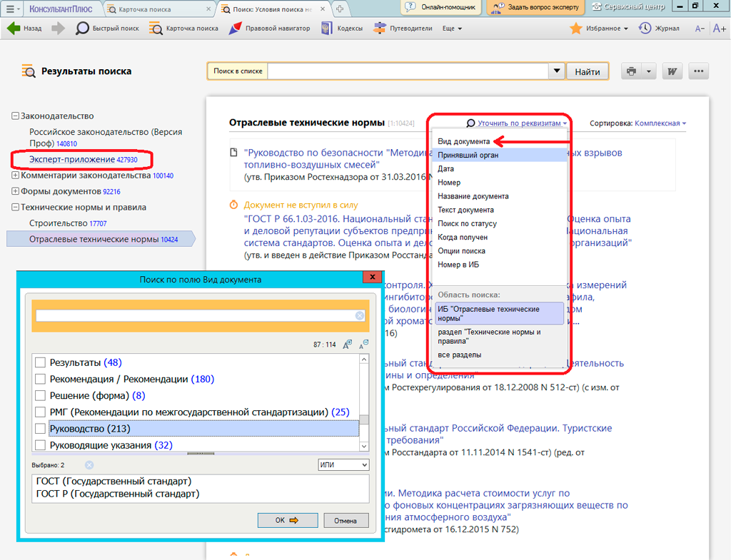Check Руководящие указания (32) checkbox
This screenshot has width=731, height=560.
[x=41, y=445]
